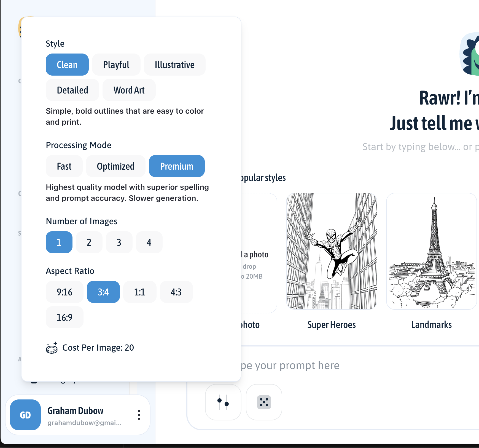479x448 pixels.
Task: Open the generation settings sliders icon
Action: point(223,402)
